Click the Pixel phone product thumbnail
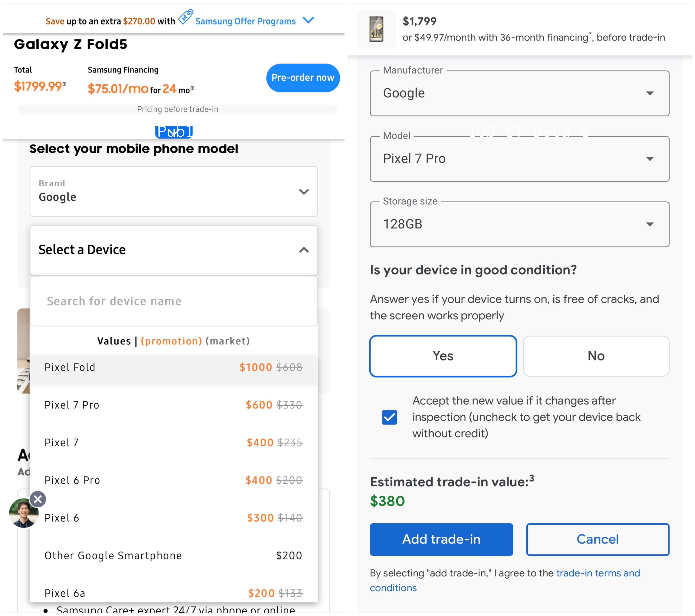 point(376,29)
